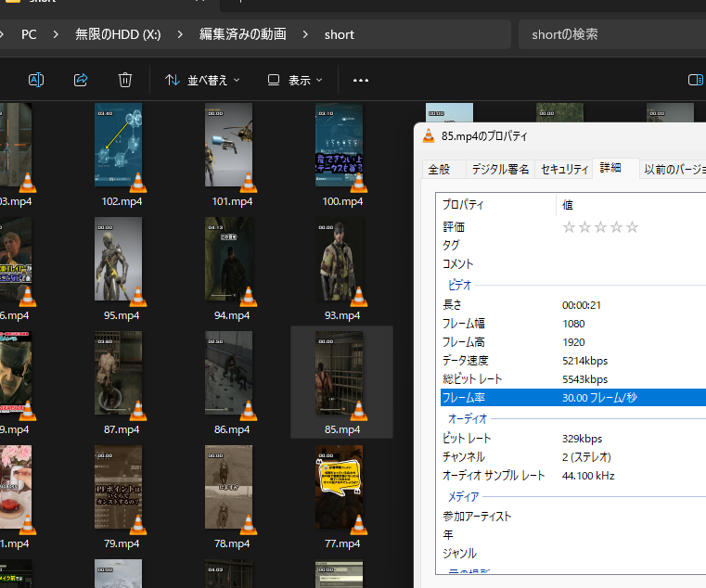
Task: Click the highlighted フレーム率 row
Action: coord(573,398)
